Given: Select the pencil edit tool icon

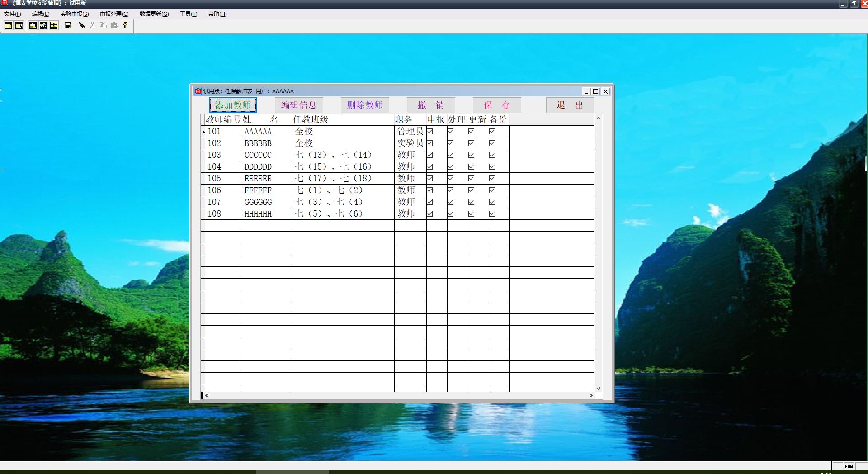Looking at the screenshot, I should click(82, 25).
